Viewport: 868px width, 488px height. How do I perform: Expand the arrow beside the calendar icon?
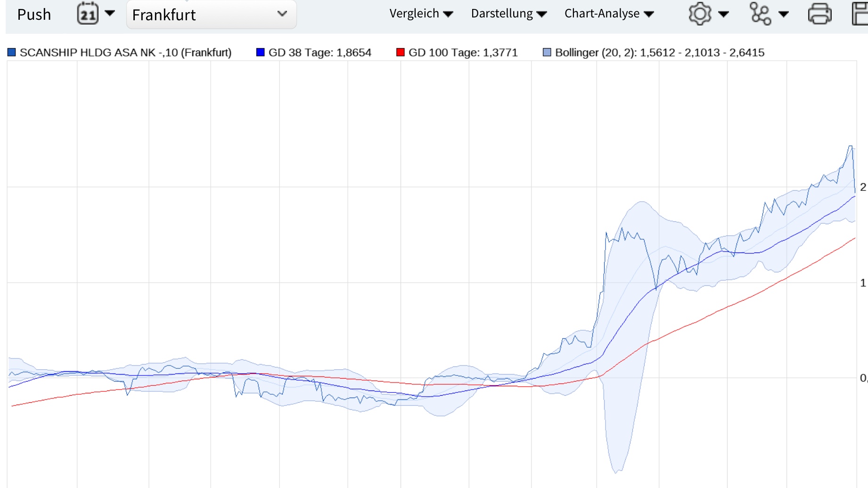coord(110,13)
